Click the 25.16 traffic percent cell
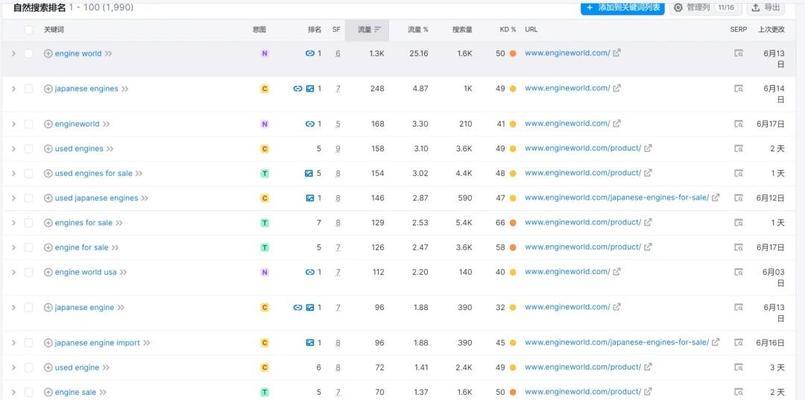Image resolution: width=805 pixels, height=400 pixels. (419, 53)
